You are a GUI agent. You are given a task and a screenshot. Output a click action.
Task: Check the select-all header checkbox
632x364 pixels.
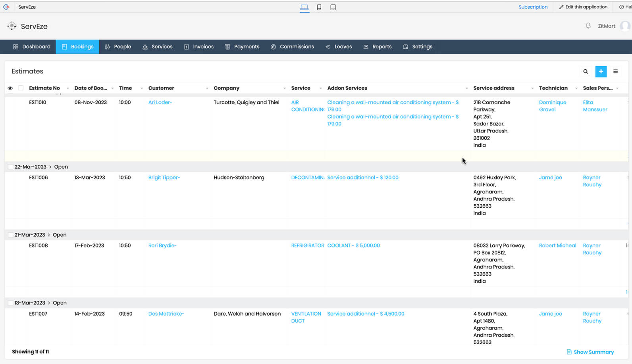[x=21, y=88]
